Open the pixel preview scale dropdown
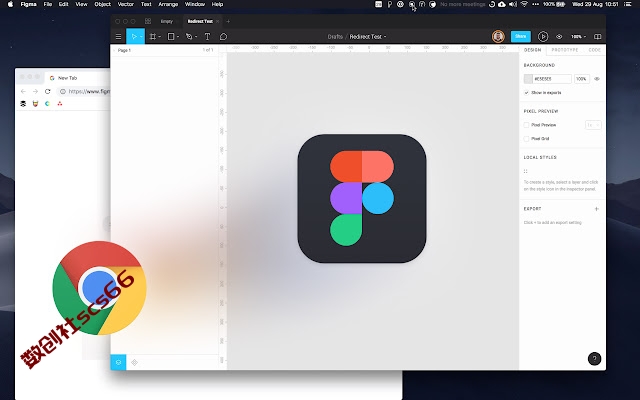The width and height of the screenshot is (640, 400). pos(593,125)
